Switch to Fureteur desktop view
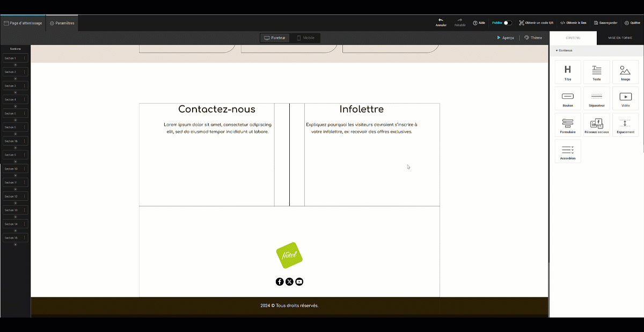644x332 pixels. pyautogui.click(x=275, y=38)
